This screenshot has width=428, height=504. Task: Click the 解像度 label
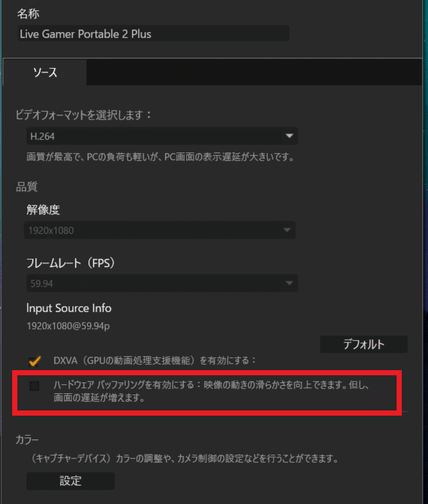tap(43, 209)
